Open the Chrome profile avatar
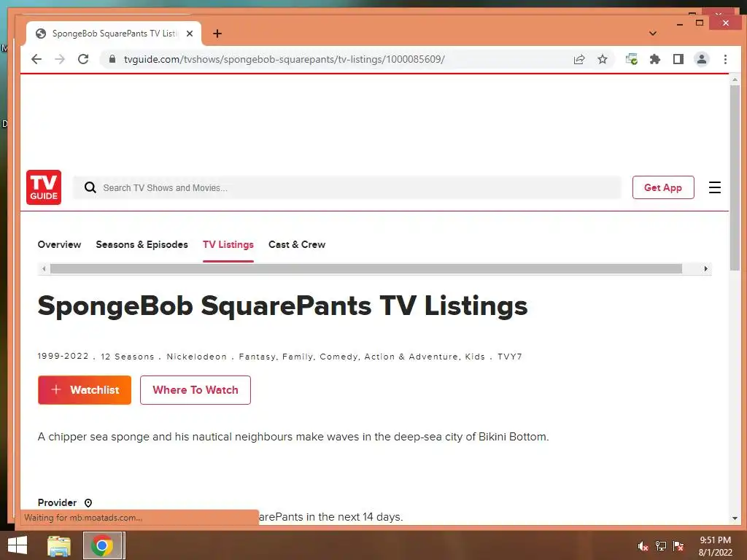Viewport: 747px width, 560px height. (x=702, y=59)
